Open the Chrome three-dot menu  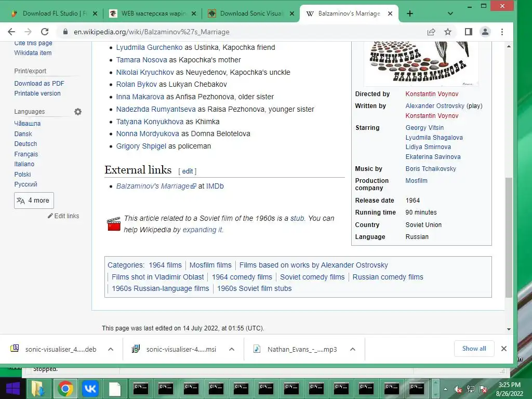pos(502,32)
